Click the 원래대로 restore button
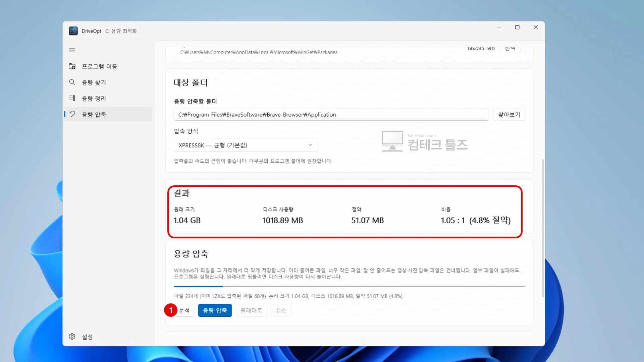 click(x=251, y=310)
